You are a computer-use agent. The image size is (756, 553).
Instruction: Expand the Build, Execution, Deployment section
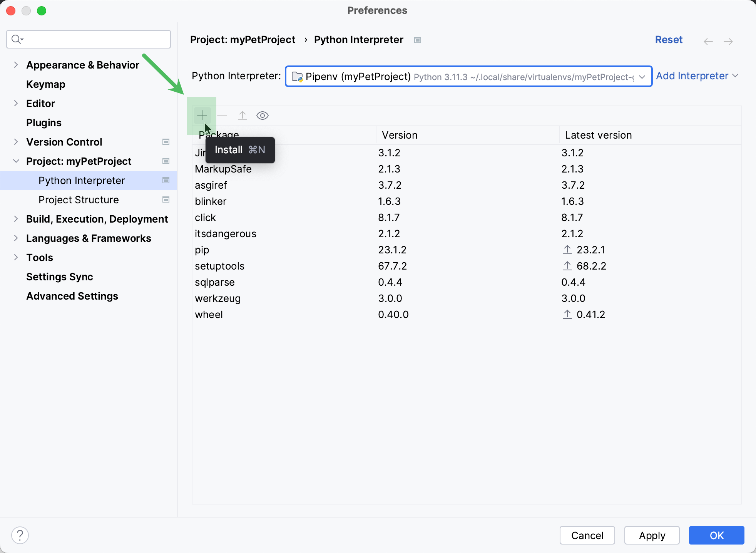[x=17, y=219]
